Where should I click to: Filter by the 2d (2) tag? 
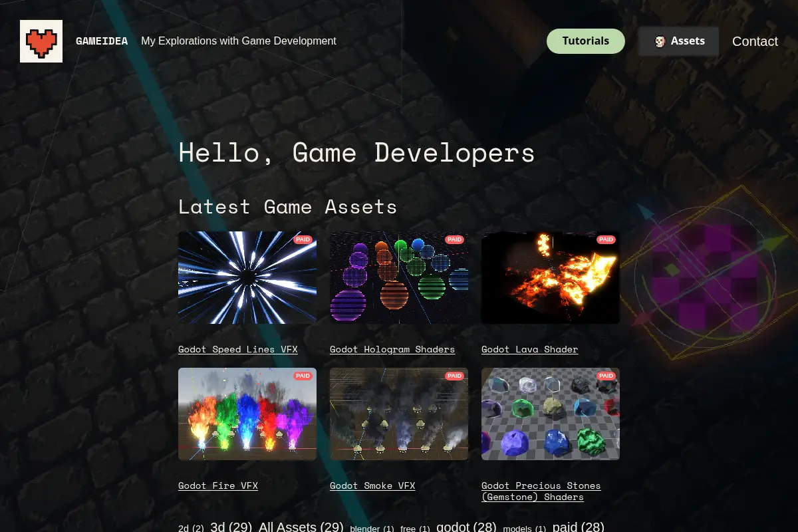pyautogui.click(x=191, y=528)
